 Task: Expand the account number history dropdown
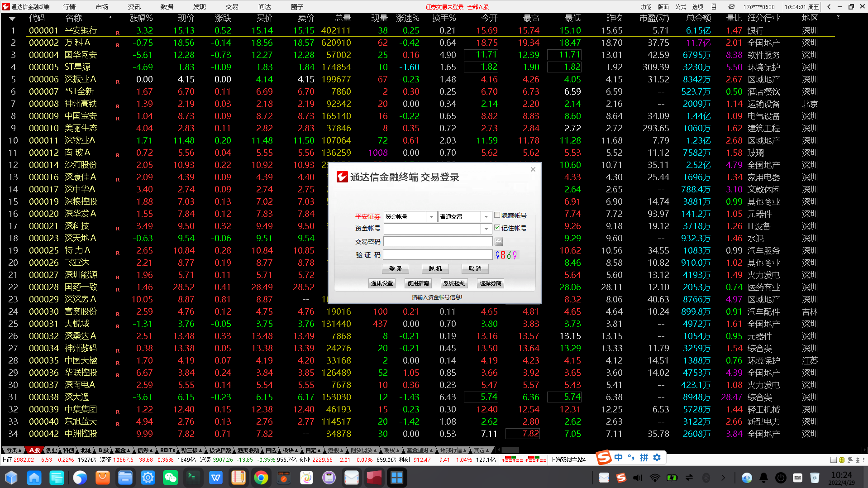[x=486, y=229]
